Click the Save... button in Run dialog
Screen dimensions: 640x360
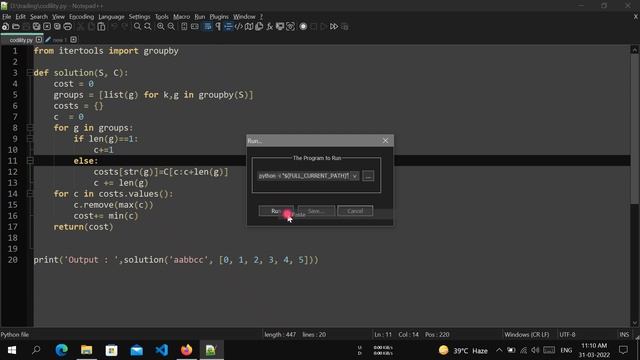point(316,211)
